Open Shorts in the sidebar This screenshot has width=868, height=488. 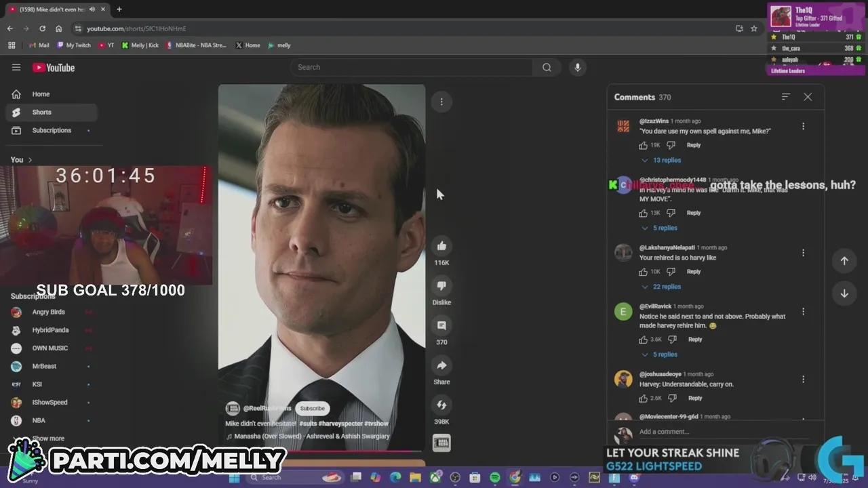[52, 113]
